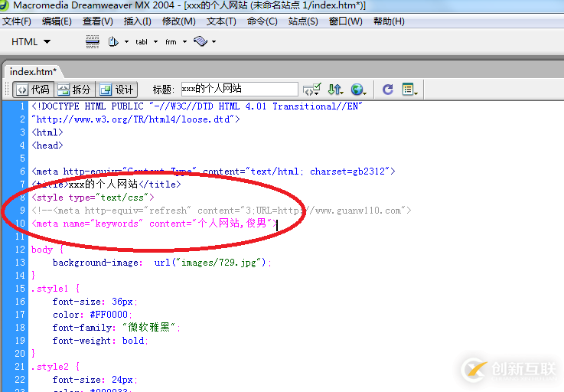Click the 标题 title input field
This screenshot has width=564, height=392.
[240, 89]
